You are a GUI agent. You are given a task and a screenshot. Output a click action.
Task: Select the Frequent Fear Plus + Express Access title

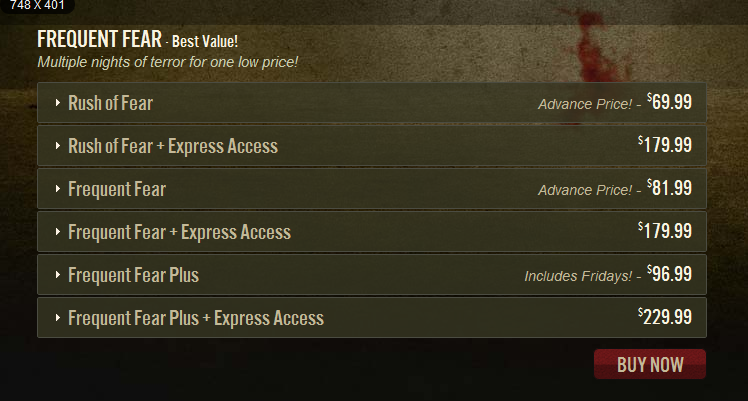(196, 318)
